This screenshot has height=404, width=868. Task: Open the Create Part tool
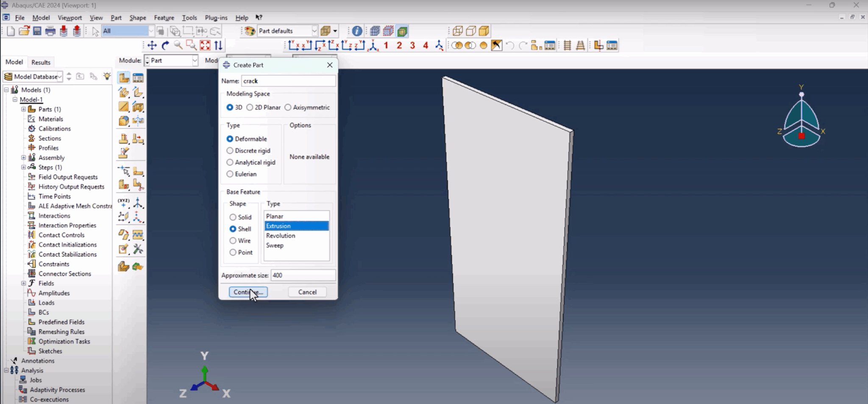click(123, 77)
